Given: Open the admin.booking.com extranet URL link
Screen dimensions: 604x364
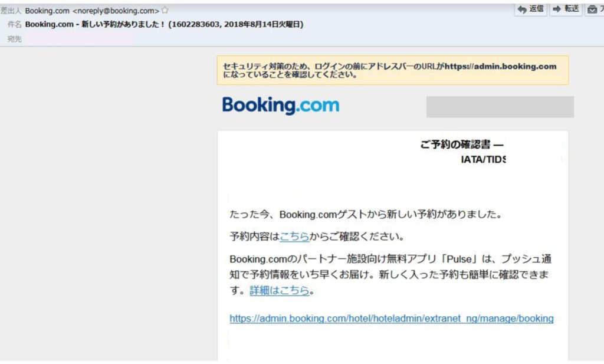Looking at the screenshot, I should point(391,319).
